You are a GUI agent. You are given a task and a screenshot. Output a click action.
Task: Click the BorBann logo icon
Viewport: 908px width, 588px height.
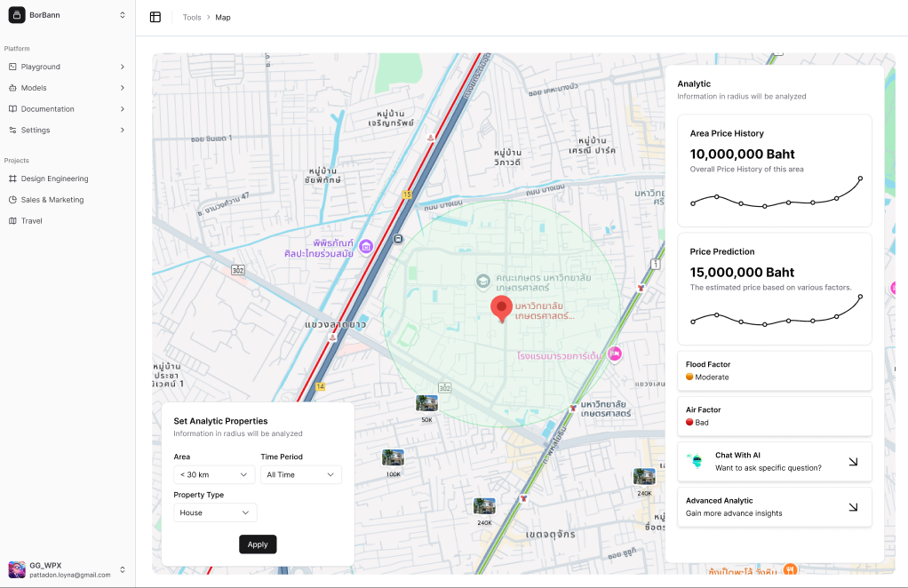[17, 15]
